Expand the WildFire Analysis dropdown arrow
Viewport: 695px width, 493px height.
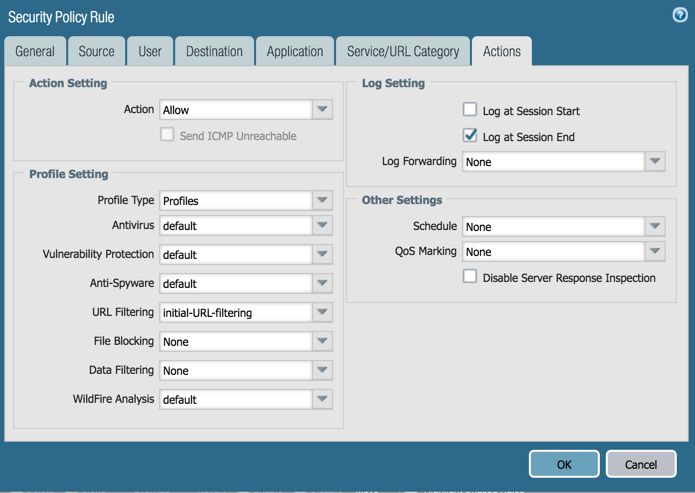(x=322, y=399)
